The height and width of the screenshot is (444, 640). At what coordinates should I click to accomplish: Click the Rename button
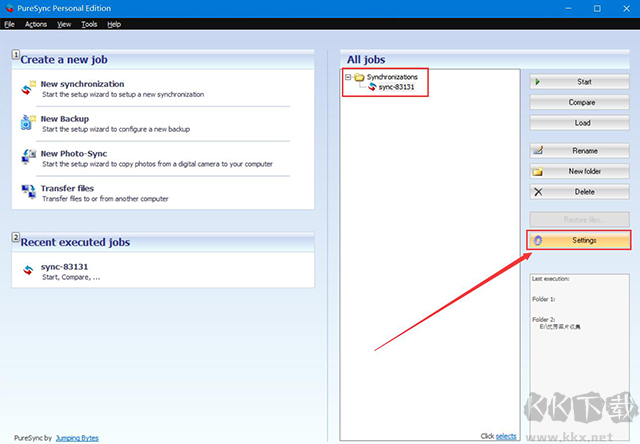click(579, 151)
